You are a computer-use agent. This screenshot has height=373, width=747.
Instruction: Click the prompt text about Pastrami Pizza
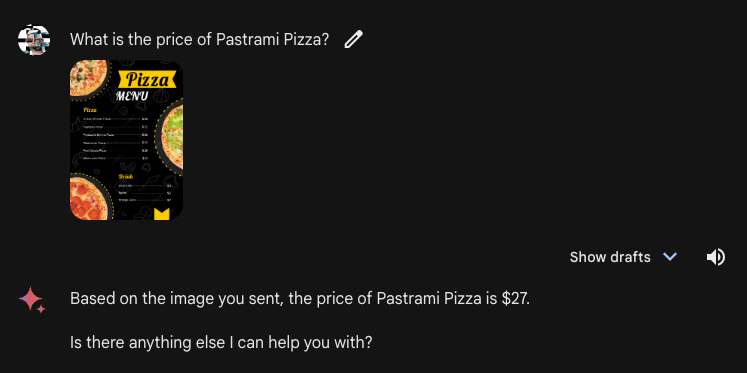point(200,40)
